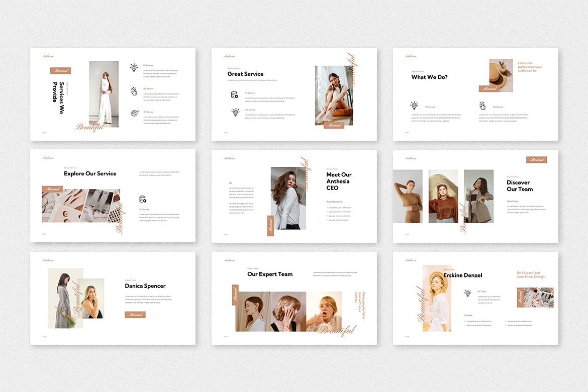The width and height of the screenshot is (588, 392).
Task: Click the first checkmark under Features on Erskine slide
Action: tap(465, 321)
